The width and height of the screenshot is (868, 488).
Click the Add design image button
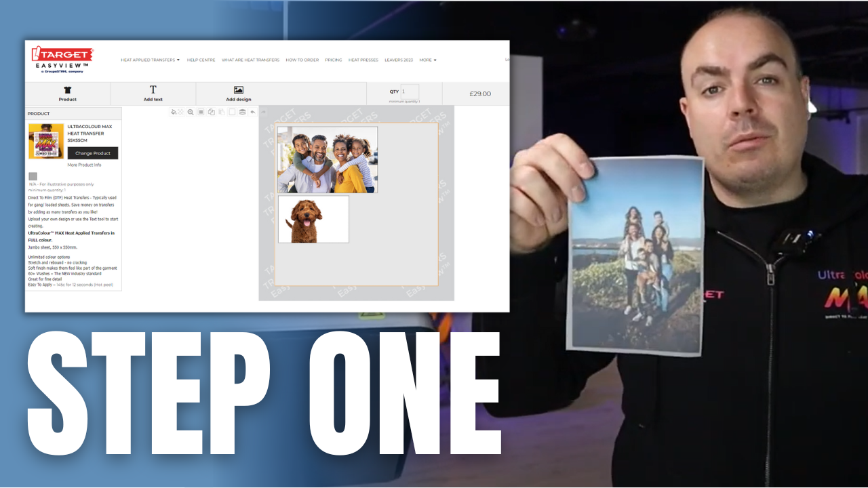tap(238, 94)
